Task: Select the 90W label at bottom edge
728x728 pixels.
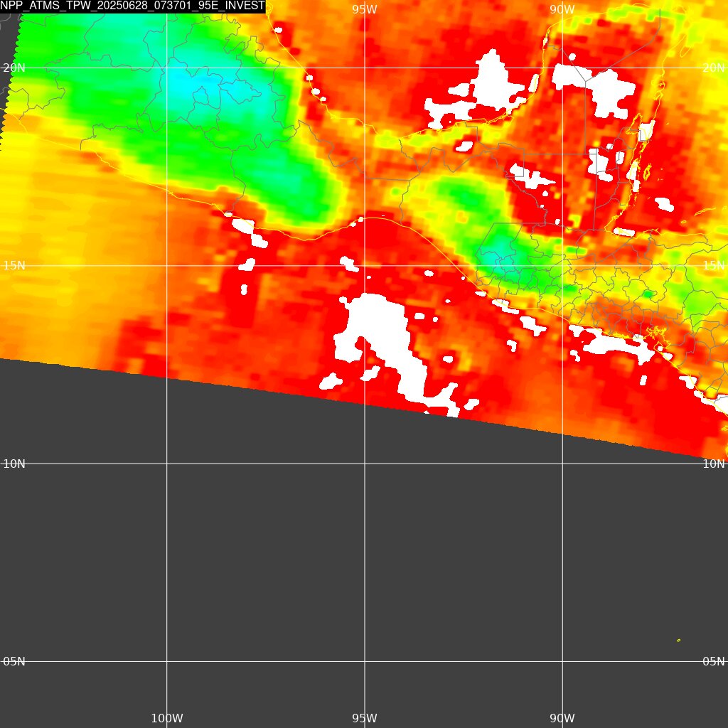Action: 562,718
